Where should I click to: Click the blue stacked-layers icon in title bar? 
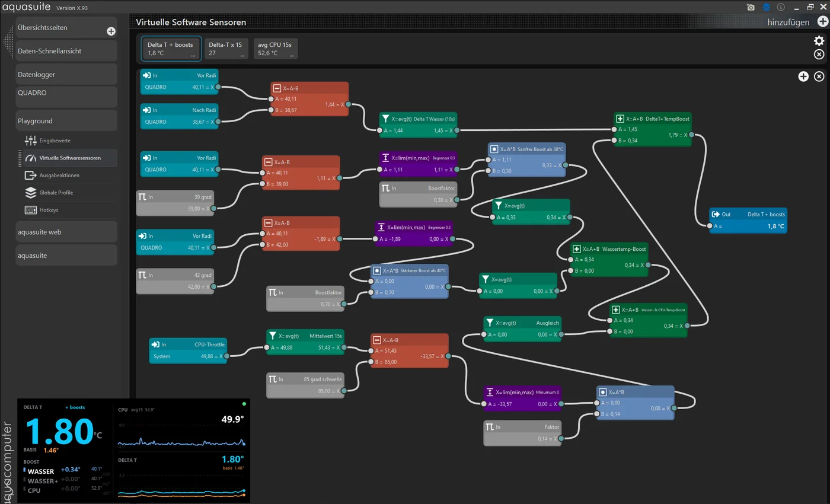[767, 7]
